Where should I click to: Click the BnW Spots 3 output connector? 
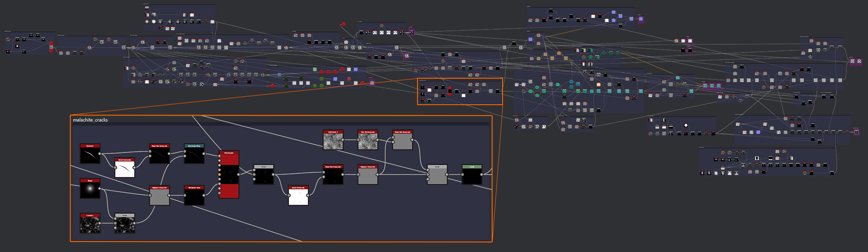click(343, 140)
